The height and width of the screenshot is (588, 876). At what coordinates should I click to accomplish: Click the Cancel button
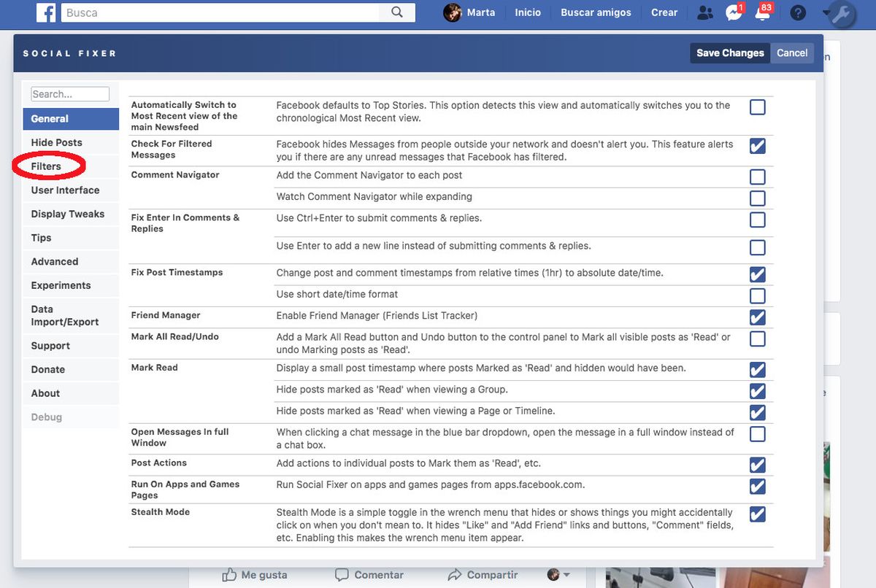(792, 53)
